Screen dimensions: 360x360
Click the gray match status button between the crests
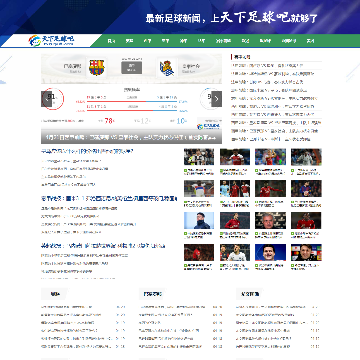pyautogui.click(x=131, y=68)
